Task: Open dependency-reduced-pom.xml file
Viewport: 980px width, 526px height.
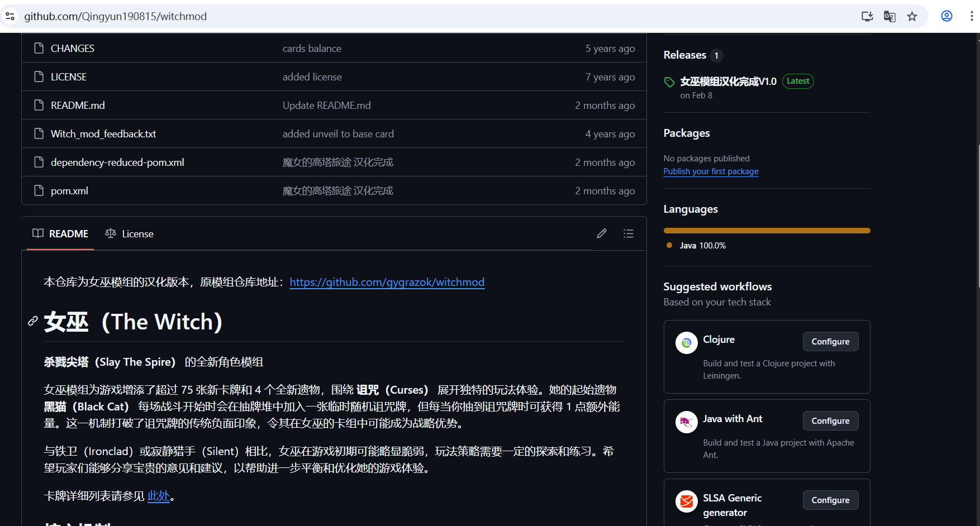Action: (x=117, y=162)
